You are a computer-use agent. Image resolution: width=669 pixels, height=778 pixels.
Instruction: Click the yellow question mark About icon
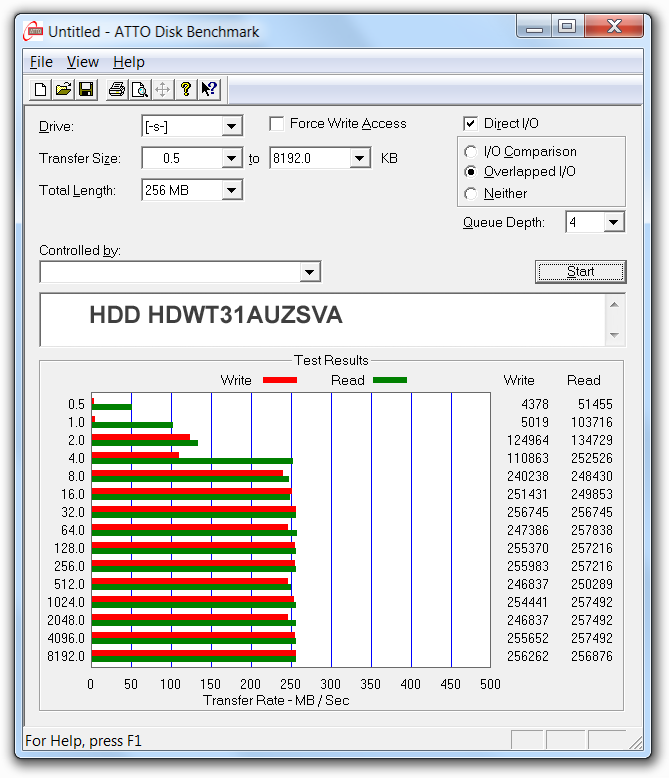(x=186, y=90)
